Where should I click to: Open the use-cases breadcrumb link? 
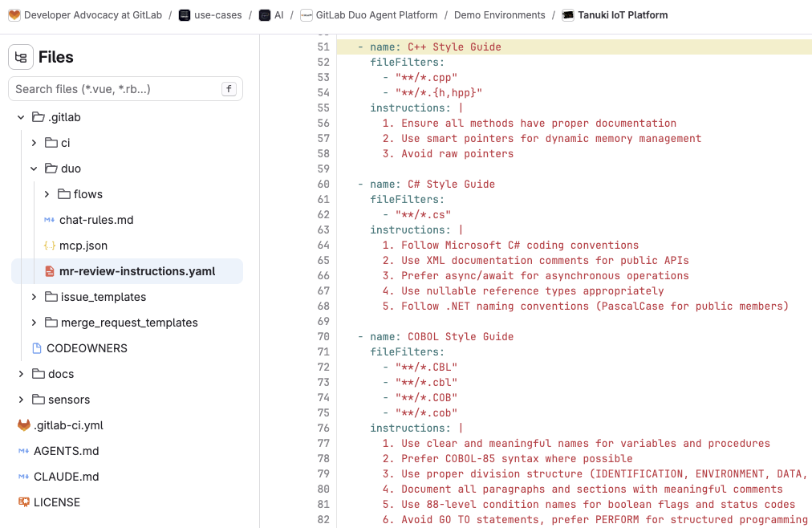pos(218,15)
